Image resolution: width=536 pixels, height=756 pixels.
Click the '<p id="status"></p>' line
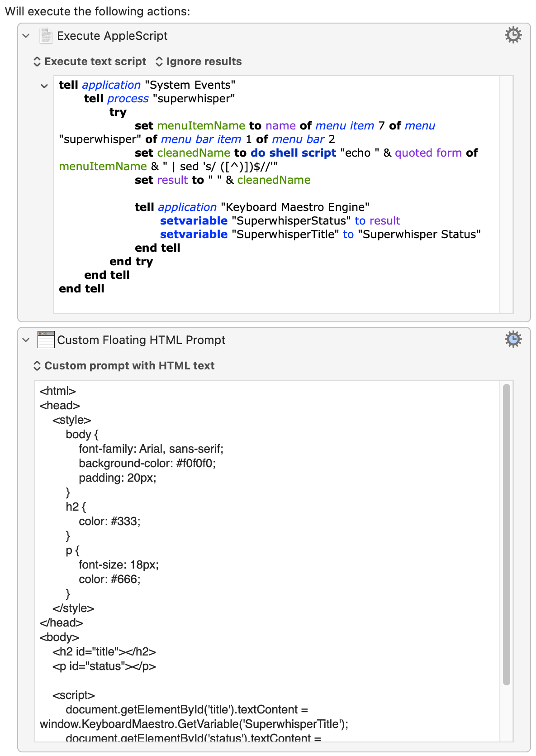[104, 666]
